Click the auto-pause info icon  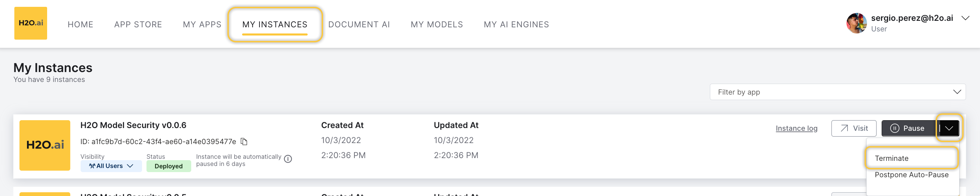point(288,159)
